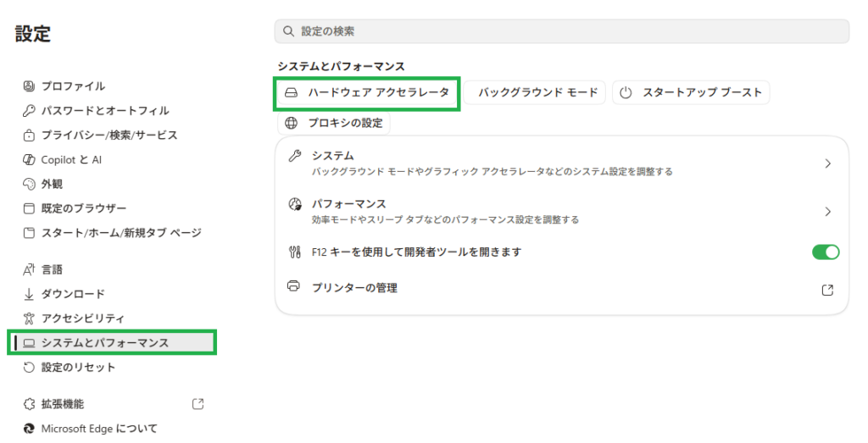The width and height of the screenshot is (868, 443).
Task: Click the power icon on スタートアップ ブースト
Action: (626, 92)
